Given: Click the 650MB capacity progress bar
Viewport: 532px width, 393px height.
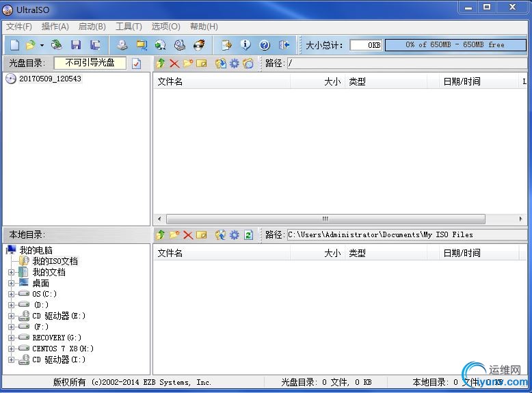Looking at the screenshot, I should 455,44.
